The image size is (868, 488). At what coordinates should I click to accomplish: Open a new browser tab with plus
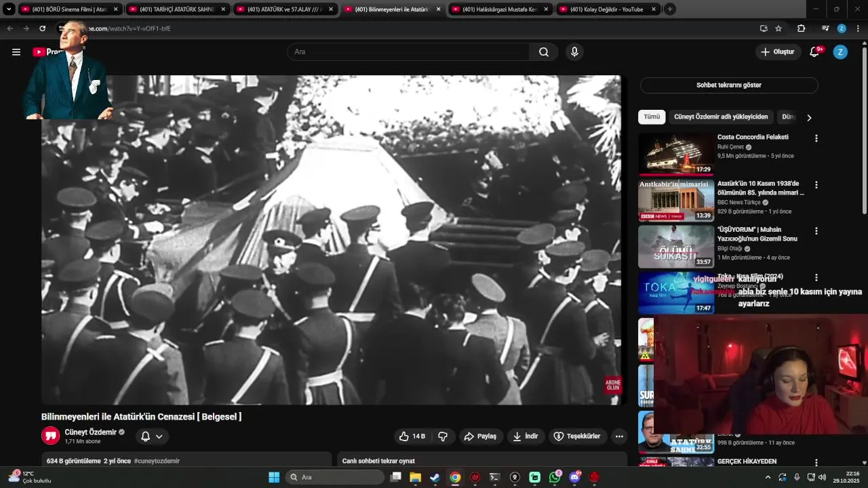pos(669,9)
